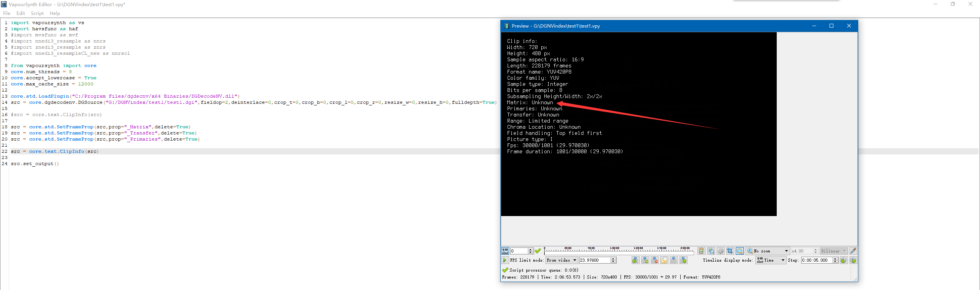This screenshot has width=980, height=290.
Task: Go to previous bookmark icon
Action: pyautogui.click(x=635, y=260)
